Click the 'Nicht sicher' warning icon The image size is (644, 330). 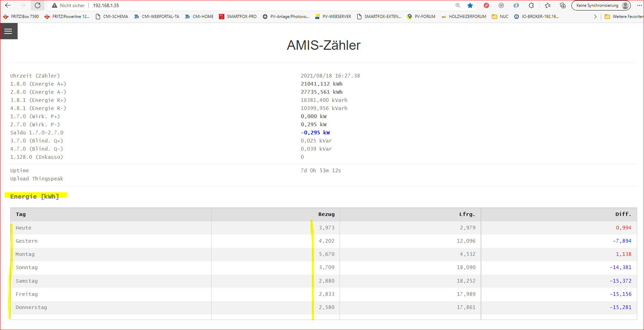click(55, 5)
